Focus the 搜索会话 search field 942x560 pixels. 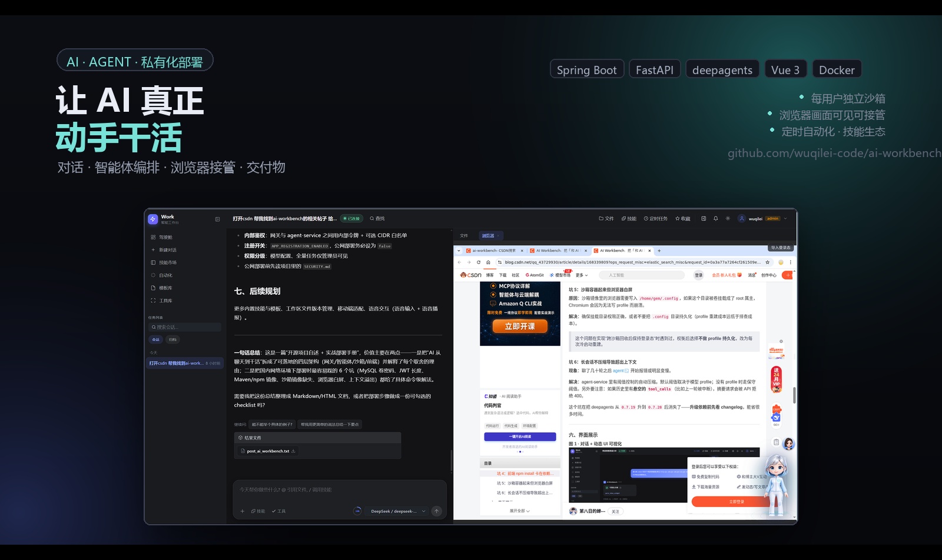point(185,327)
